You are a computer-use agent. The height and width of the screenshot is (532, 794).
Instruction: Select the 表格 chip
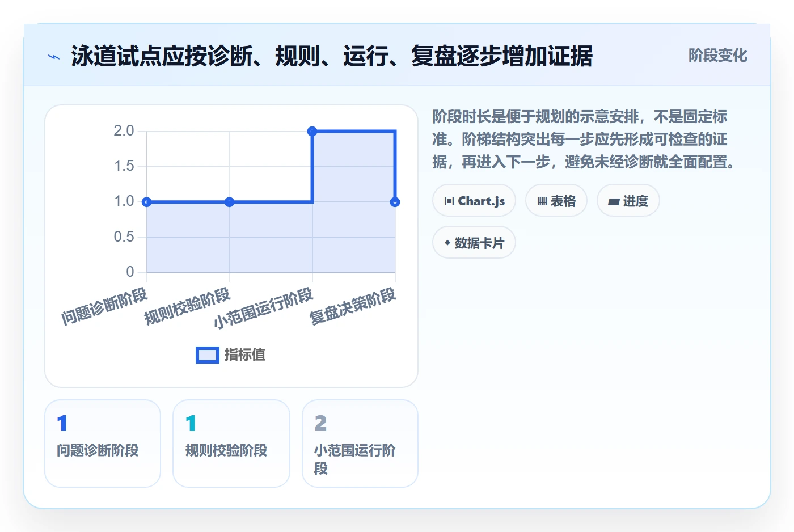556,200
